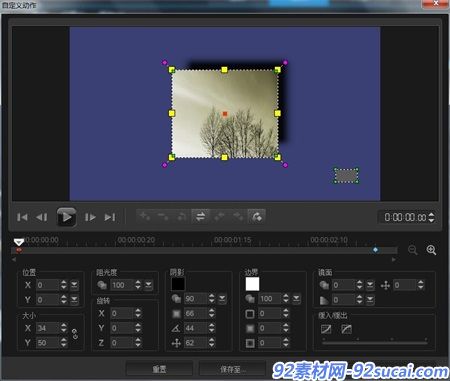Zoom in the timeline with magnifier plus
The width and height of the screenshot is (450, 381).
click(431, 250)
